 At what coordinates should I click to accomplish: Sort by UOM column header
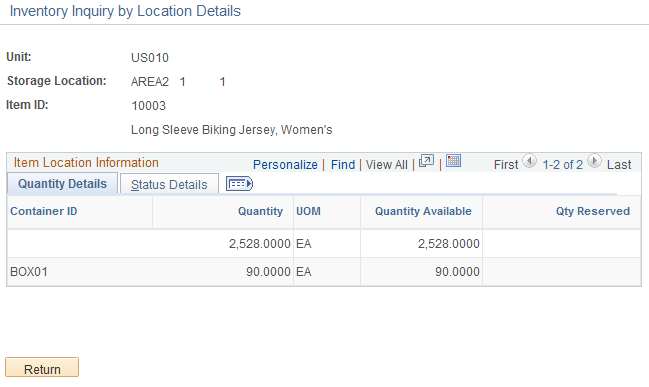308,212
